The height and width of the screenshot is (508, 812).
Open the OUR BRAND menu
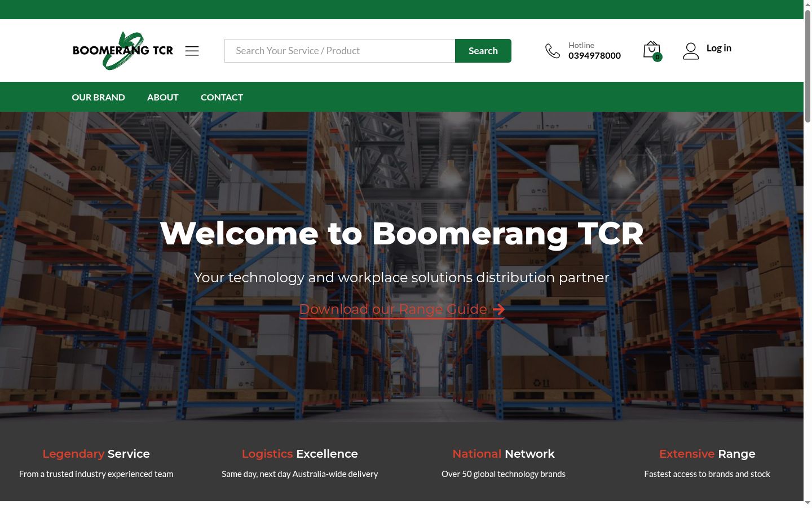(98, 97)
